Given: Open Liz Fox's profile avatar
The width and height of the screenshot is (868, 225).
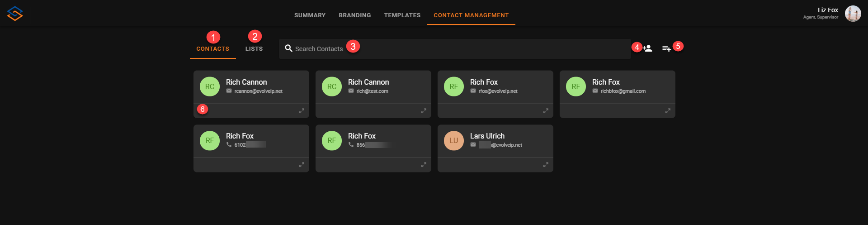Looking at the screenshot, I should tap(853, 14).
